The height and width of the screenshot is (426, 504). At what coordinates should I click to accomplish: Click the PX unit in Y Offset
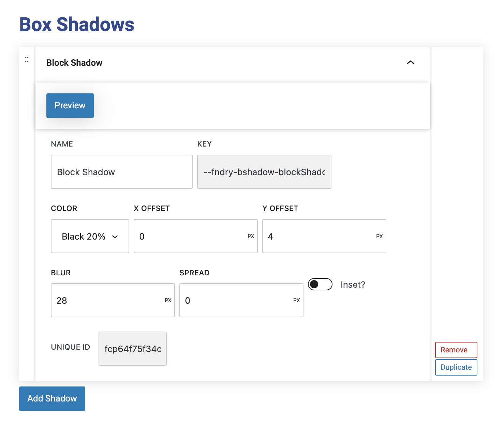pos(379,236)
